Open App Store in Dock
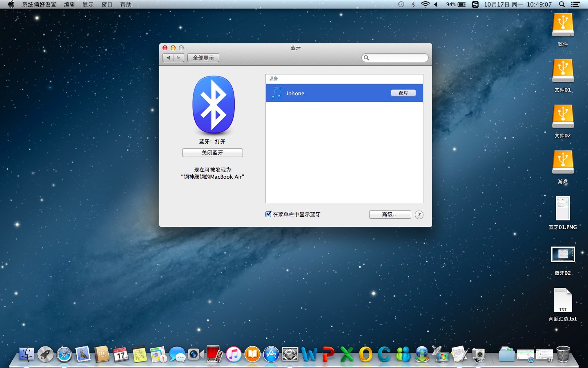The width and height of the screenshot is (588, 368). point(271,354)
